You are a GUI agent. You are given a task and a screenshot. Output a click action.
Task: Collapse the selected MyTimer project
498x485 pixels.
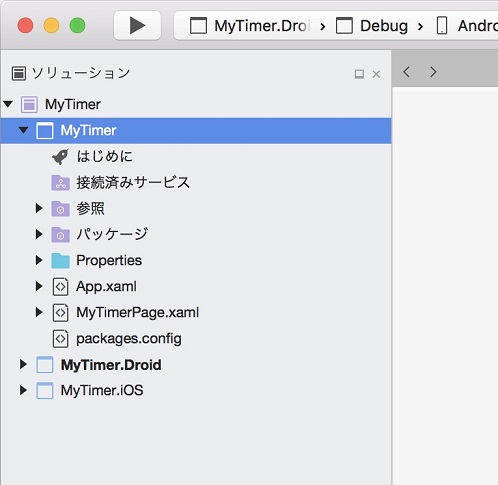(x=23, y=130)
